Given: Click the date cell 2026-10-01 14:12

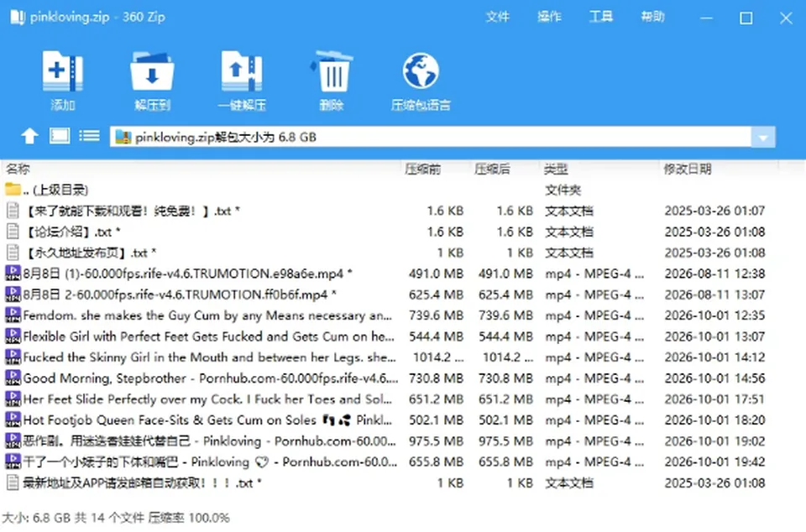Looking at the screenshot, I should click(714, 357).
